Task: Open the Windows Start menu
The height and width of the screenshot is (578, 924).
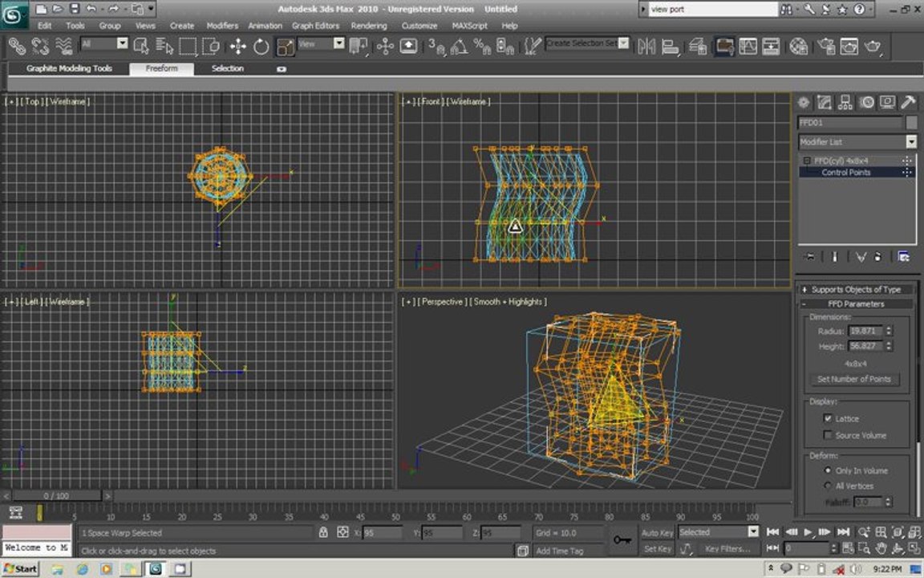Action: point(21,568)
